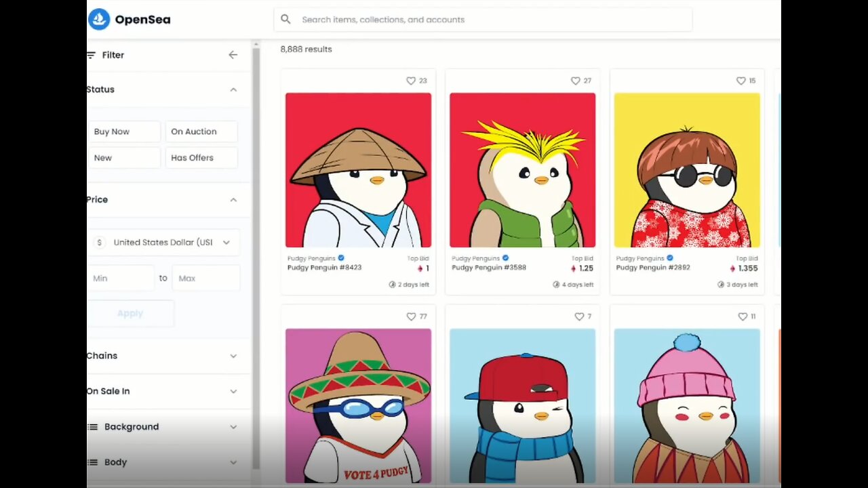Viewport: 868px width, 488px height.
Task: Expand the On Sale In section
Action: point(233,391)
